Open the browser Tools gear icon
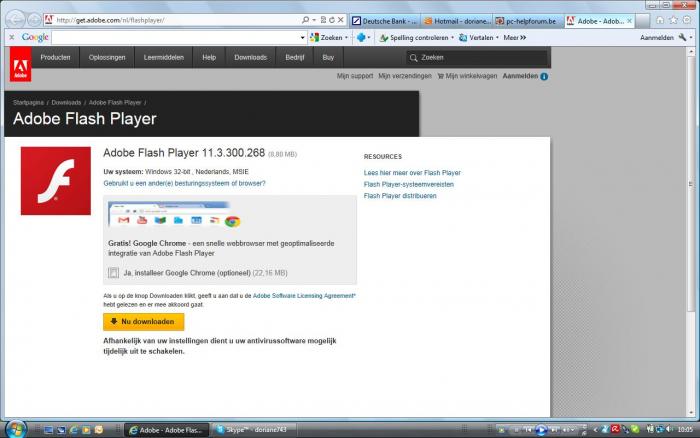Viewport: 700px width, 438px height. (x=687, y=20)
